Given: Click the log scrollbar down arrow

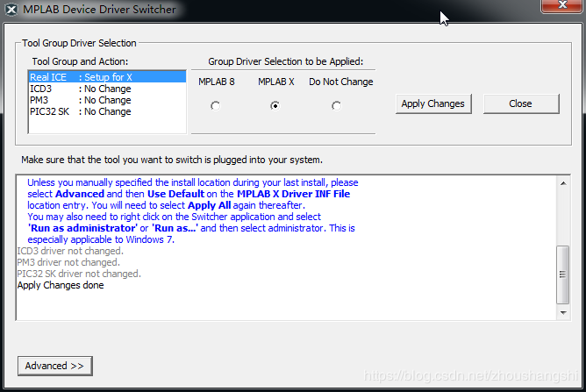Looking at the screenshot, I should click(563, 313).
